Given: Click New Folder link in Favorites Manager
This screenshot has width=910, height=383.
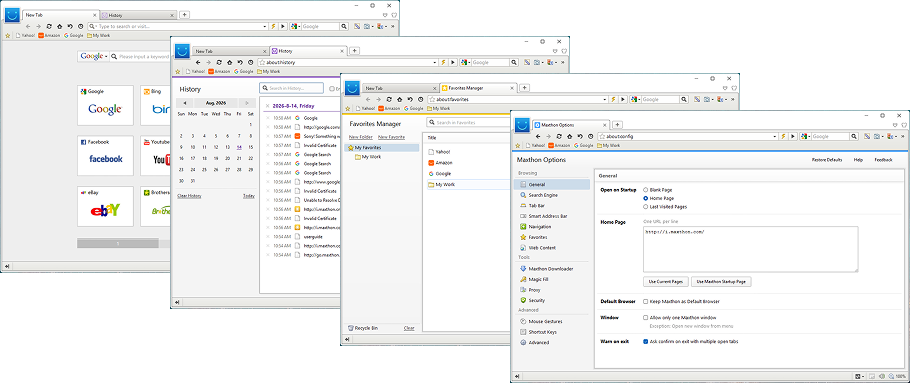Looking at the screenshot, I should point(360,137).
